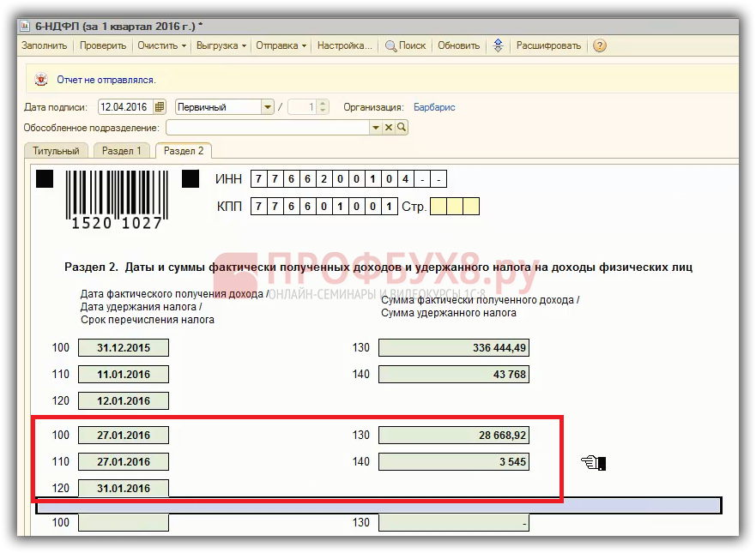Switch to the Титульный tab

(x=56, y=151)
